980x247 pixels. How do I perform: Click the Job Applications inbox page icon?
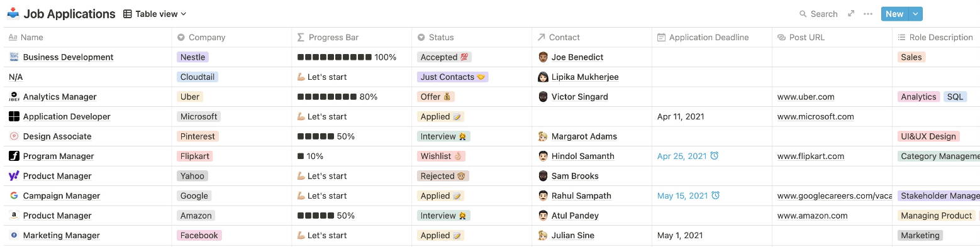click(13, 14)
